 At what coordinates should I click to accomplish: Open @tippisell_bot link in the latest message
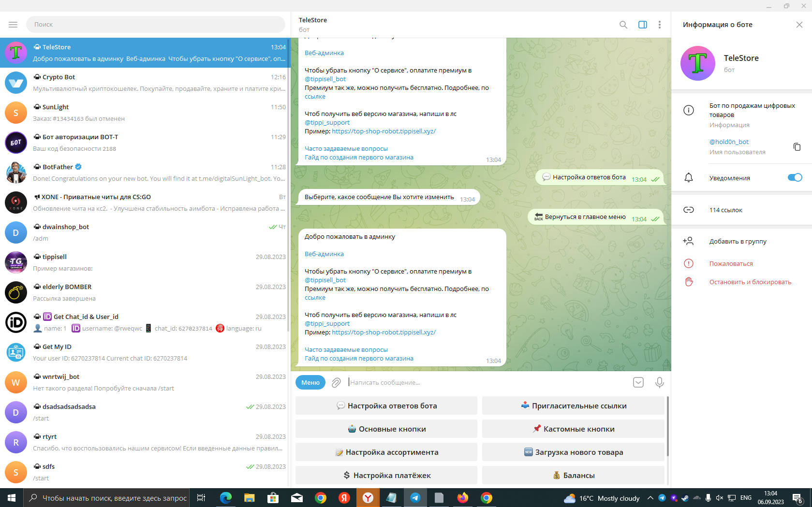[325, 280]
